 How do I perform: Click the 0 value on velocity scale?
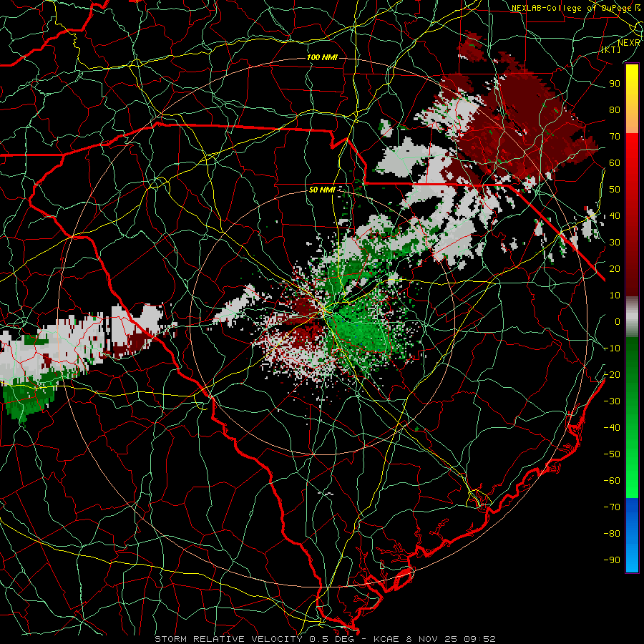[618, 322]
